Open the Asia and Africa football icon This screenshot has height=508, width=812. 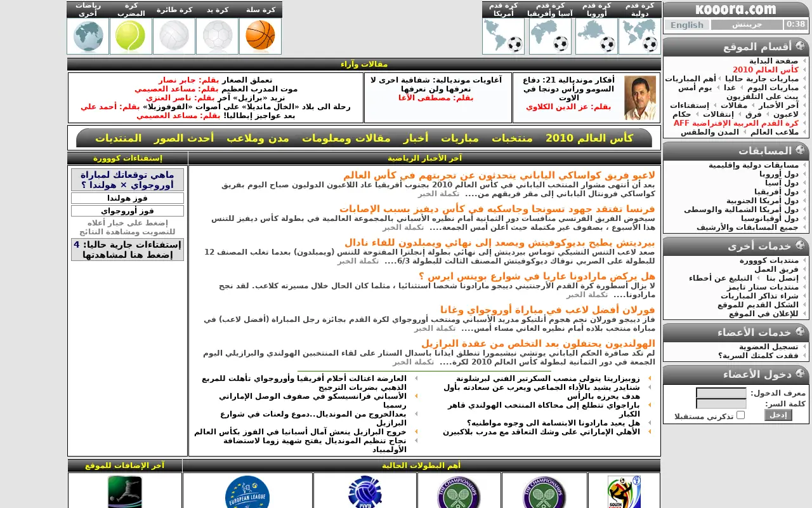(x=550, y=36)
